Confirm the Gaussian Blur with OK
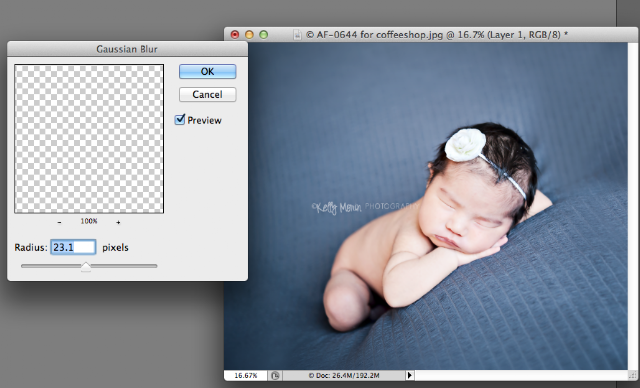The width and height of the screenshot is (640, 388). [x=207, y=71]
